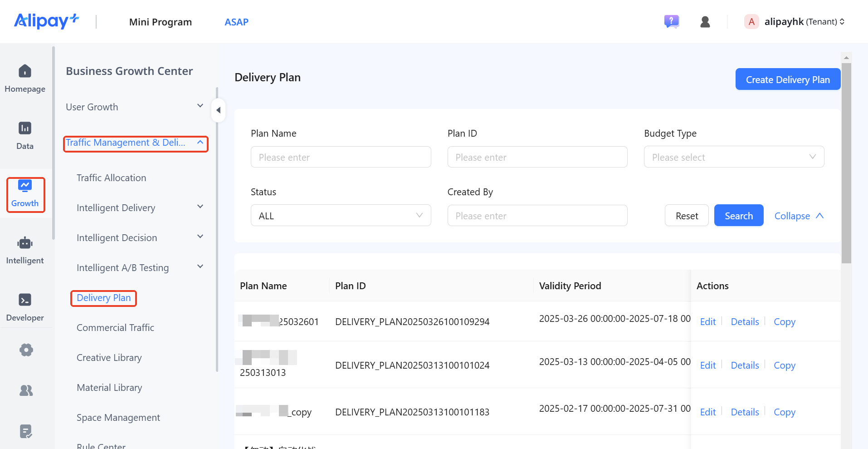Open the user profile icon
The height and width of the screenshot is (449, 868).
[x=705, y=22]
